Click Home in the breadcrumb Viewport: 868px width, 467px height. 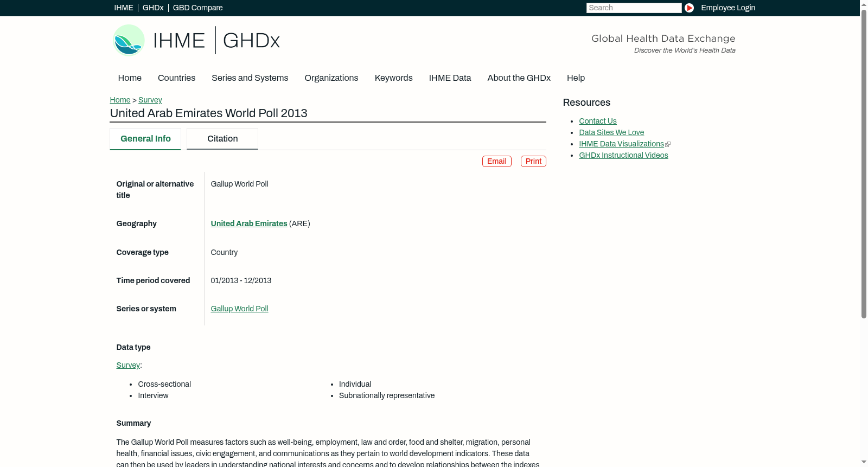tap(120, 100)
